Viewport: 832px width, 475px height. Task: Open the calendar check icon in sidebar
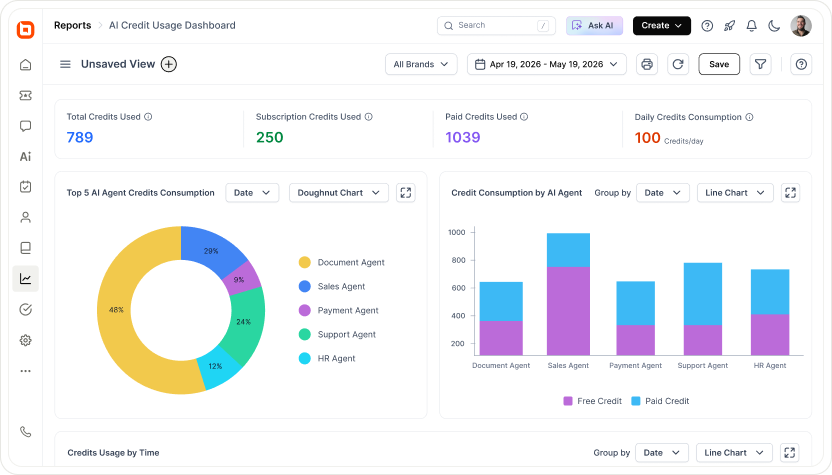(25, 187)
